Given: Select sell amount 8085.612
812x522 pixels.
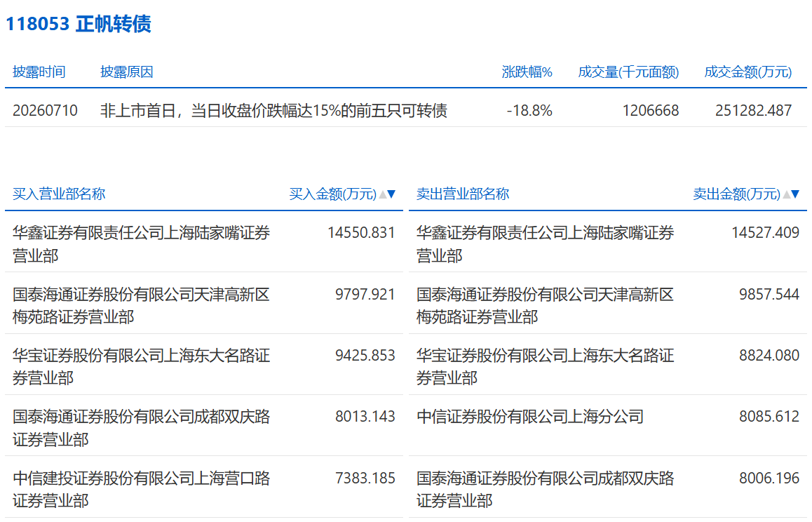Looking at the screenshot, I should 769,417.
